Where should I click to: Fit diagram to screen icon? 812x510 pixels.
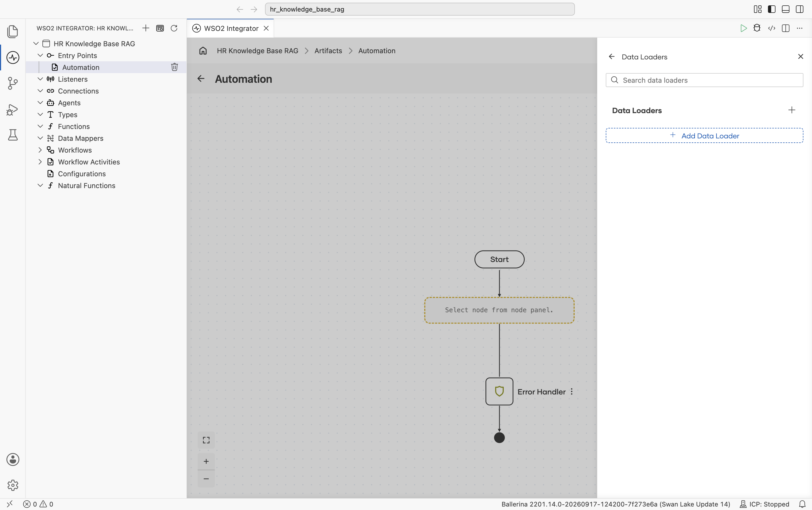[x=206, y=440]
